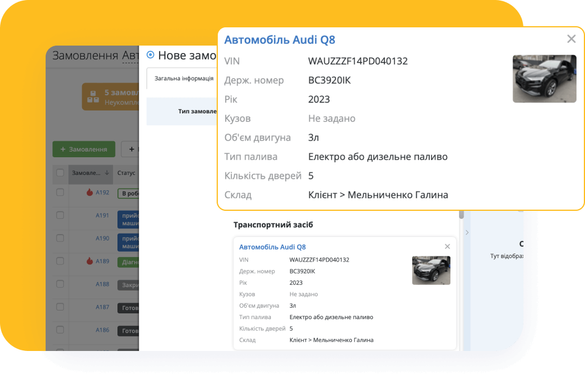Viewport: 585px width, 392px height.
Task: Open the large Audi Q8 photo thumbnail
Action: tap(545, 79)
